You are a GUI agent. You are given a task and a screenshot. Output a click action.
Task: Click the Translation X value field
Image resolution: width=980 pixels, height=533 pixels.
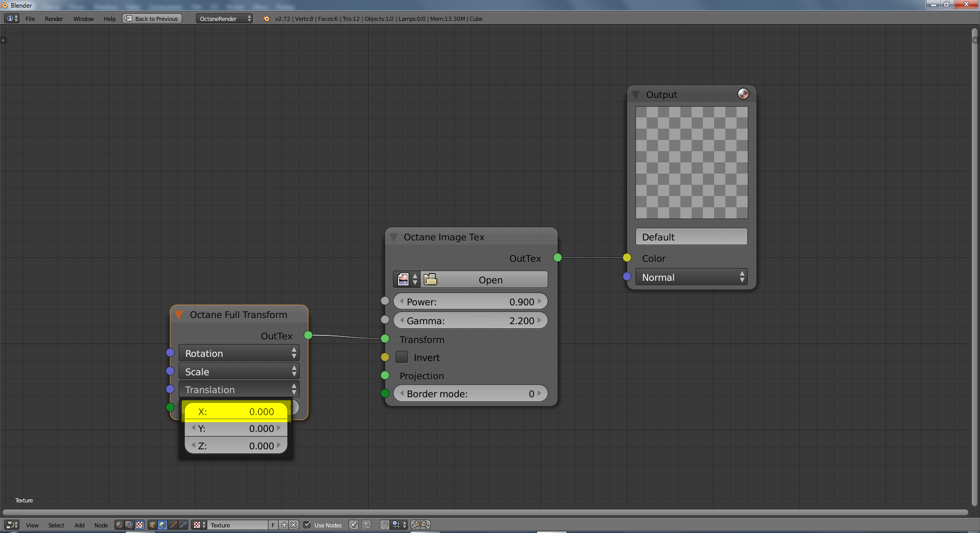click(236, 411)
